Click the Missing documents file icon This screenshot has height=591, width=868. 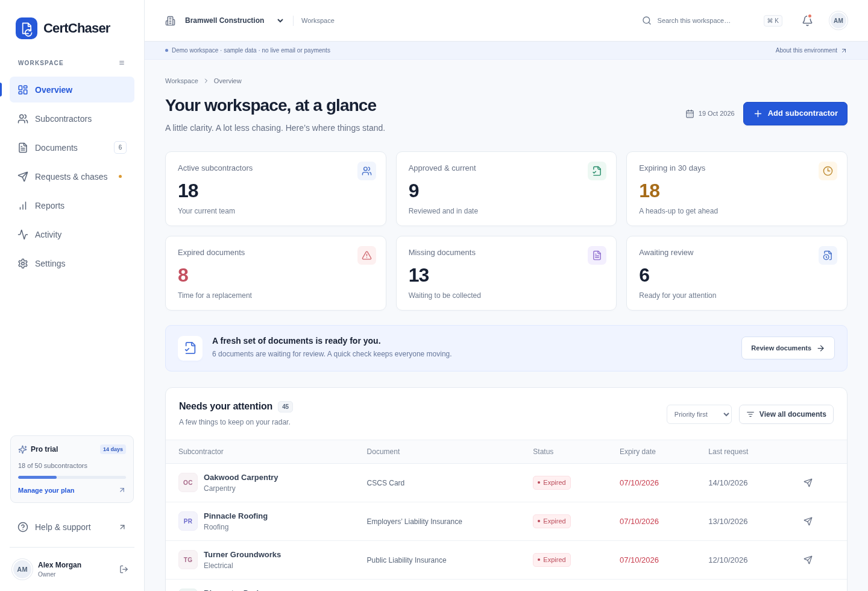pyautogui.click(x=597, y=256)
